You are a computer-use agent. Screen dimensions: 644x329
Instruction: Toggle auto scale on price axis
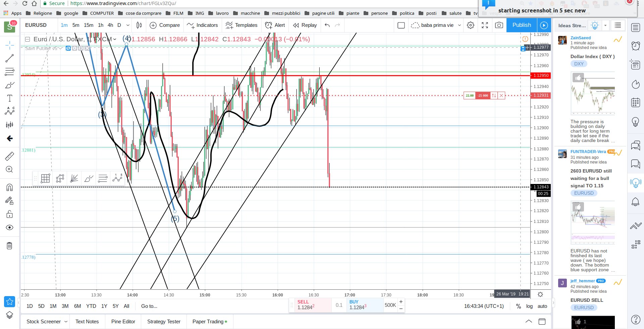click(542, 306)
